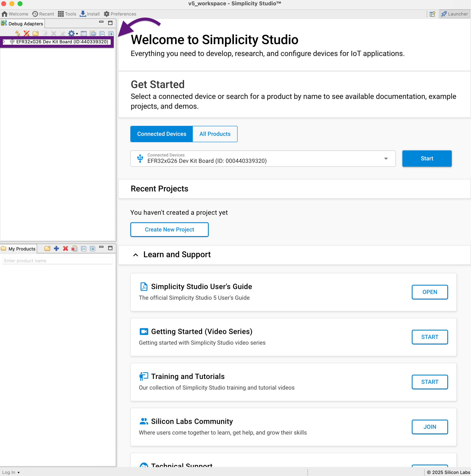Click the Open Perspective icon
The width and height of the screenshot is (471, 476).
(x=433, y=14)
